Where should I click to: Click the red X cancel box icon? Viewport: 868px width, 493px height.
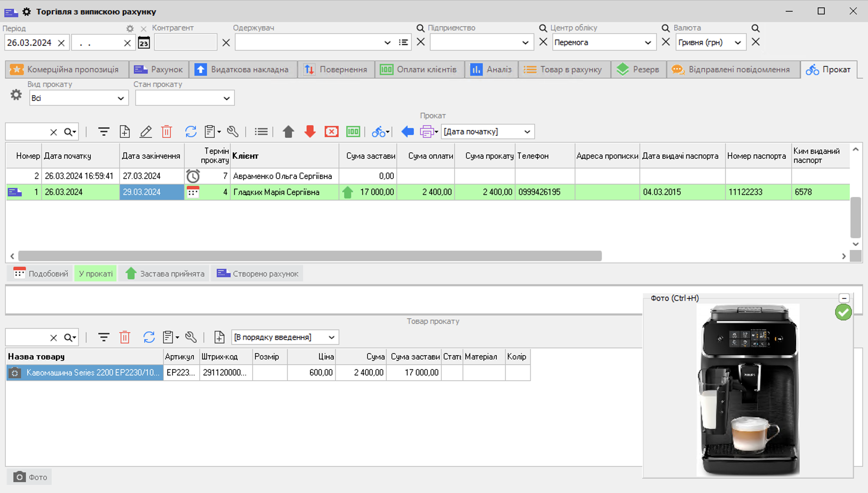tap(331, 132)
